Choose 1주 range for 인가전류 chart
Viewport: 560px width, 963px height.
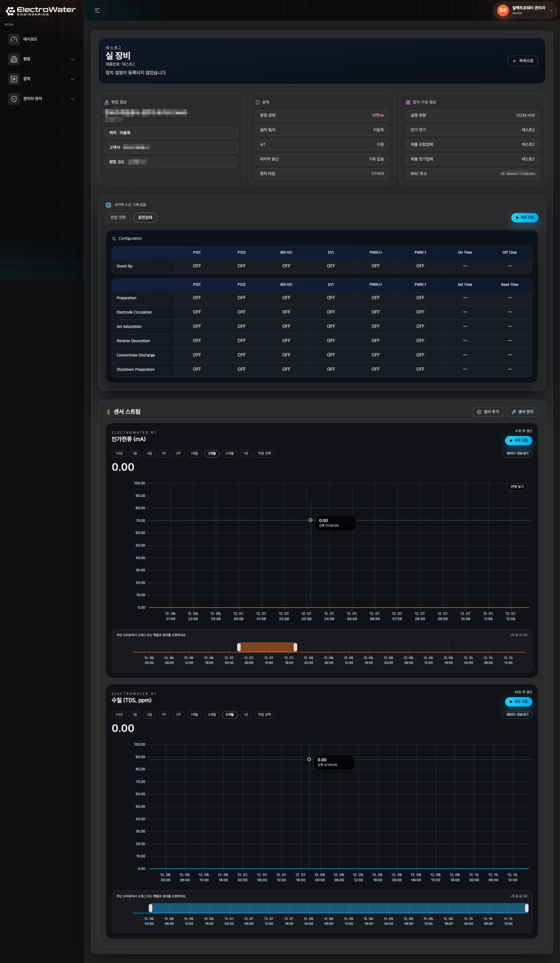coord(164,454)
